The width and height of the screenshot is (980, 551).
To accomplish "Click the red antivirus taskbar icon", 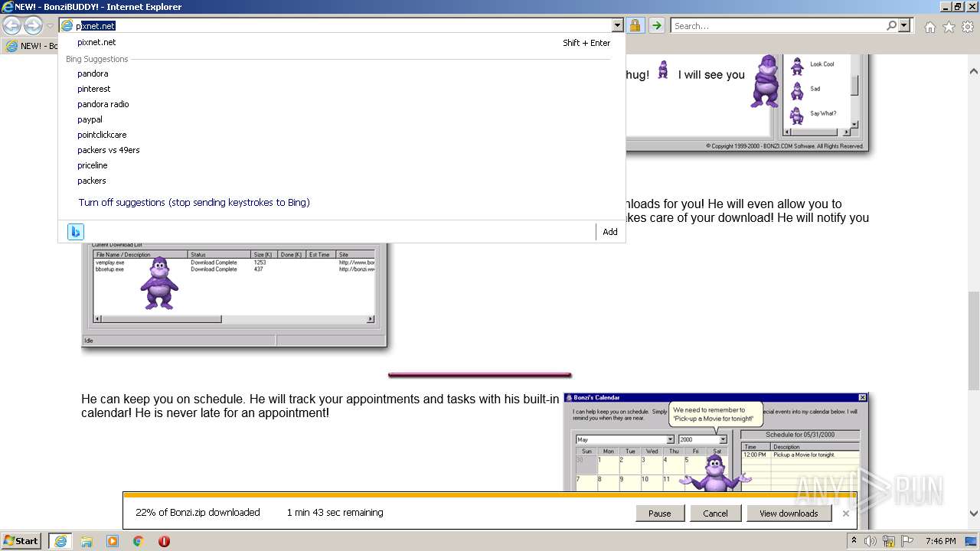I will tap(164, 541).
